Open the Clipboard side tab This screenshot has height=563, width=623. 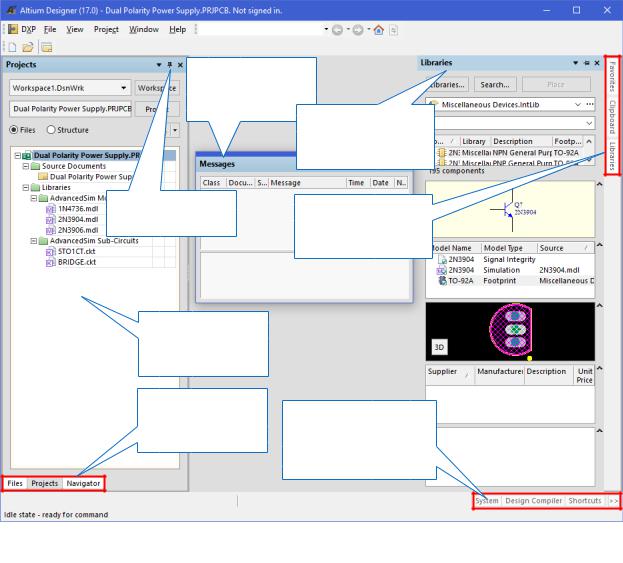tap(612, 117)
